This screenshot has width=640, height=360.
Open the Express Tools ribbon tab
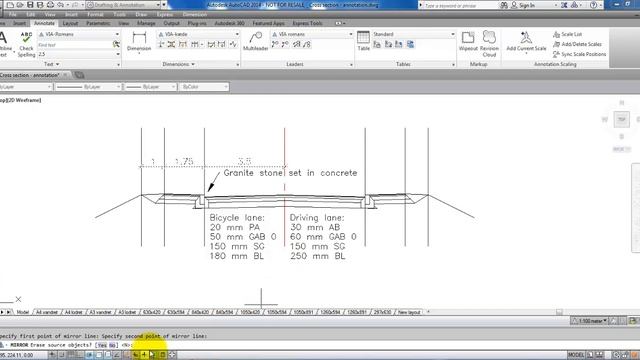click(x=307, y=23)
